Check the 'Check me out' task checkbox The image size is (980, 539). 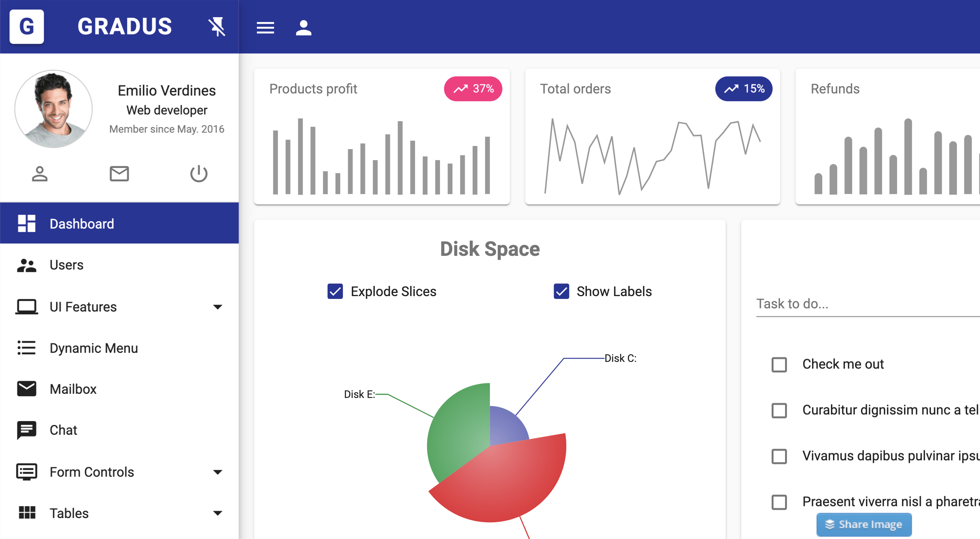point(779,364)
